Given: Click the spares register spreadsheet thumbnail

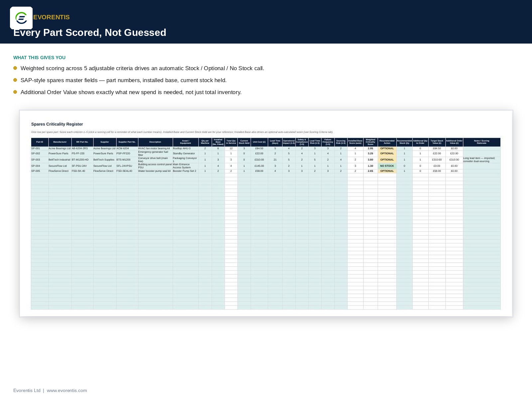Looking at the screenshot, I should point(266,213).
